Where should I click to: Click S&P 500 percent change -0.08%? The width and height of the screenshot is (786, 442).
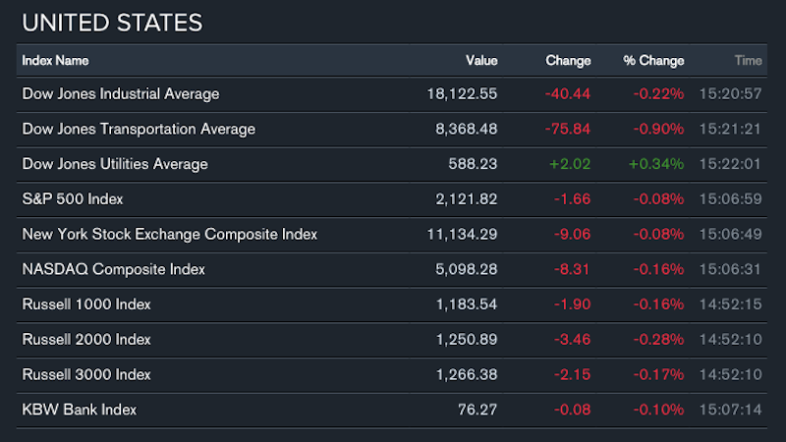click(x=659, y=199)
